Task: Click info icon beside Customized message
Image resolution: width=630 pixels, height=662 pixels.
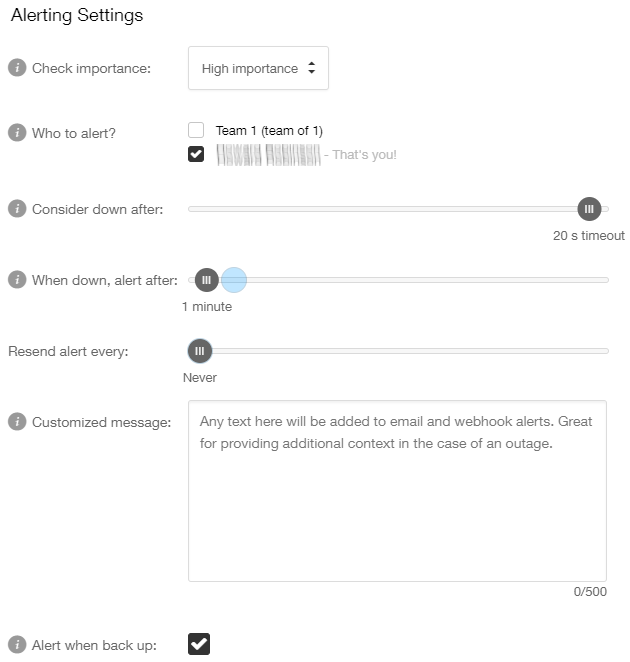Action: [x=17, y=422]
